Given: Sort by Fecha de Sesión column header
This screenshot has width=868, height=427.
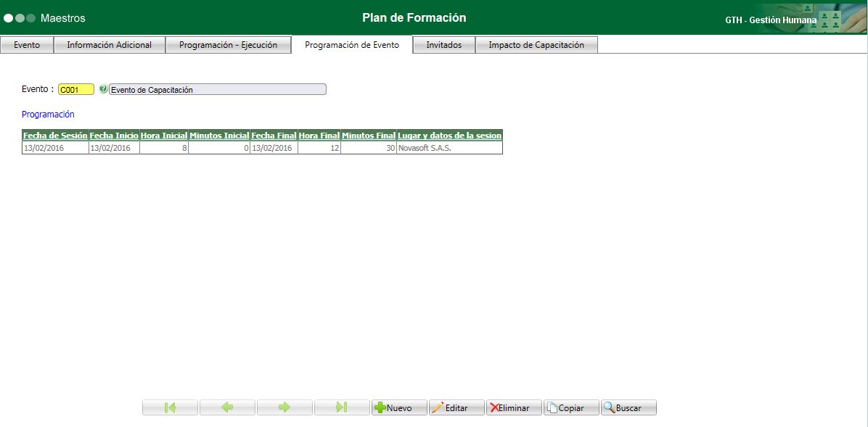Looking at the screenshot, I should (55, 136).
